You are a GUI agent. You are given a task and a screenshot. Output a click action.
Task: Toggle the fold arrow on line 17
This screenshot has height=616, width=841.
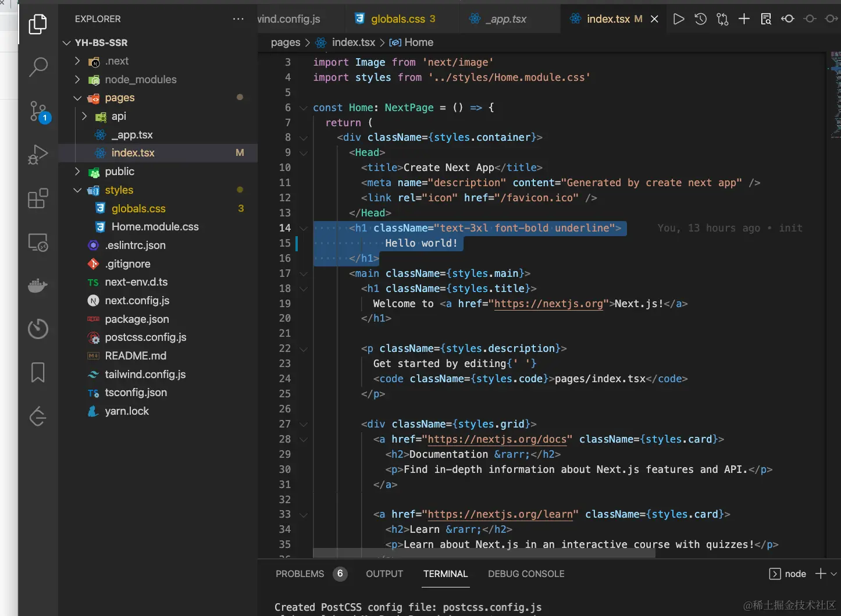[x=304, y=274]
